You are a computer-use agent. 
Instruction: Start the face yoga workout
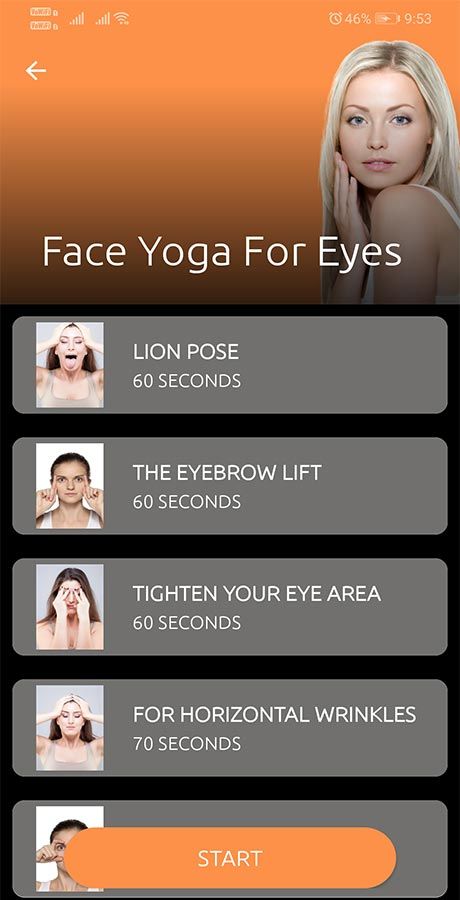[x=230, y=858]
